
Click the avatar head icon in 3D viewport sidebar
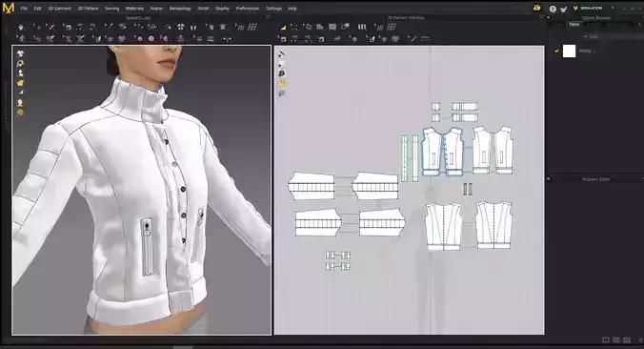20,103
